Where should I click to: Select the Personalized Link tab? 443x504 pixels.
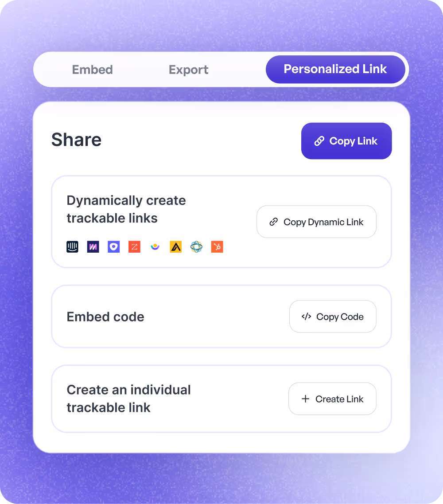[x=335, y=70]
